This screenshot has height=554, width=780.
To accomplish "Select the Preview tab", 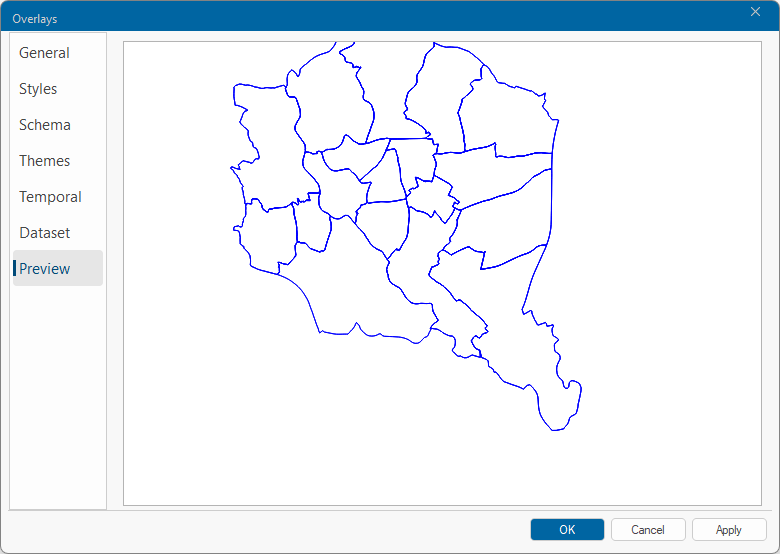I will [45, 269].
